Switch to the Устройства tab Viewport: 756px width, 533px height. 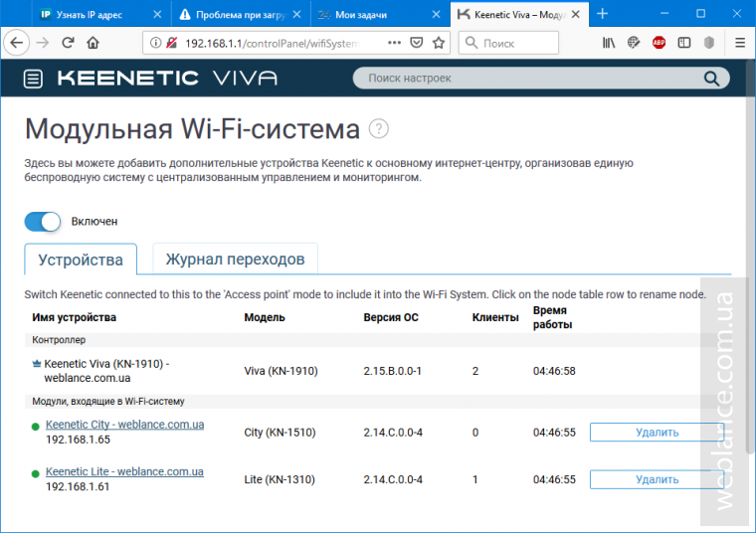click(x=81, y=260)
